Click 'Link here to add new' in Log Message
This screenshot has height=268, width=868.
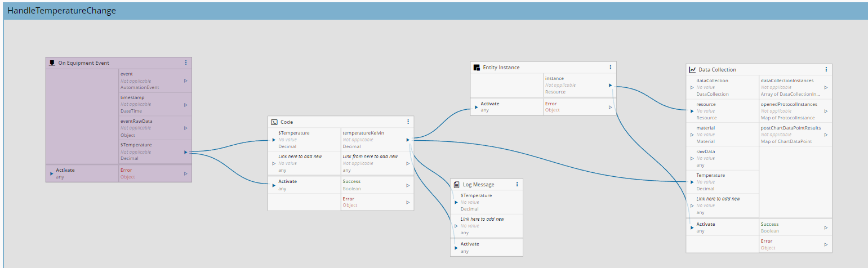tap(482, 219)
